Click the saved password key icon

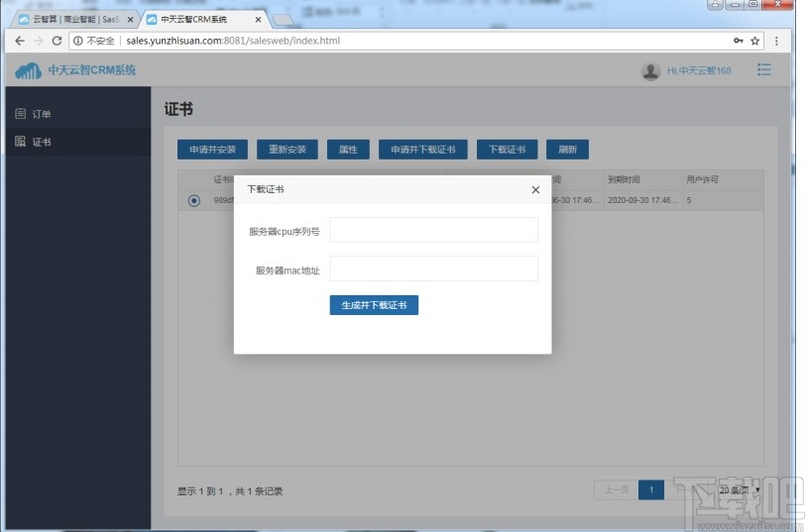click(x=738, y=41)
